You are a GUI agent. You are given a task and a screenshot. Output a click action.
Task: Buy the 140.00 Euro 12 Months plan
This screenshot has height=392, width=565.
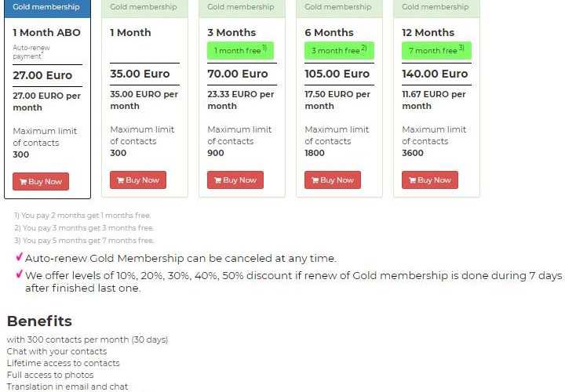[430, 180]
